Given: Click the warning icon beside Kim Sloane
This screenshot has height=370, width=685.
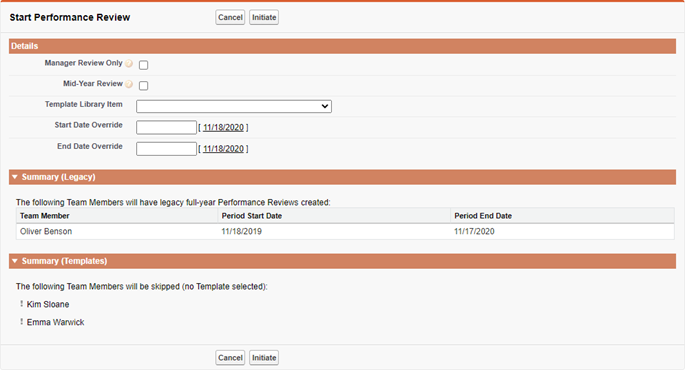Looking at the screenshot, I should (21, 304).
